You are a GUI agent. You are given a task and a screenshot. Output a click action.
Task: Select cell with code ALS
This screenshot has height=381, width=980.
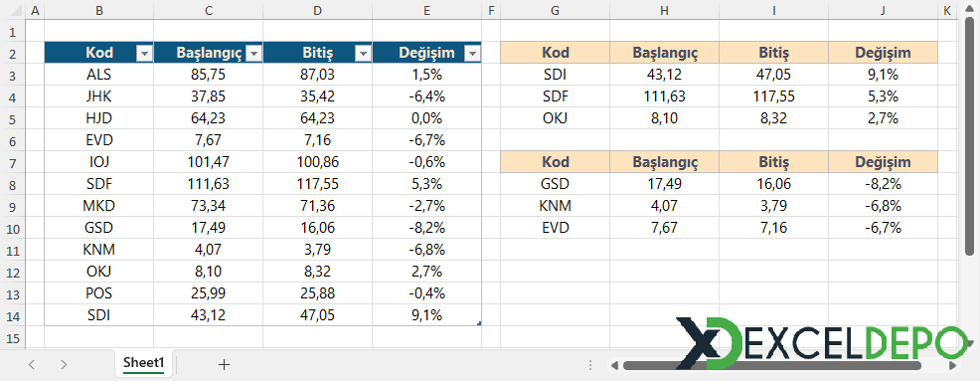98,75
